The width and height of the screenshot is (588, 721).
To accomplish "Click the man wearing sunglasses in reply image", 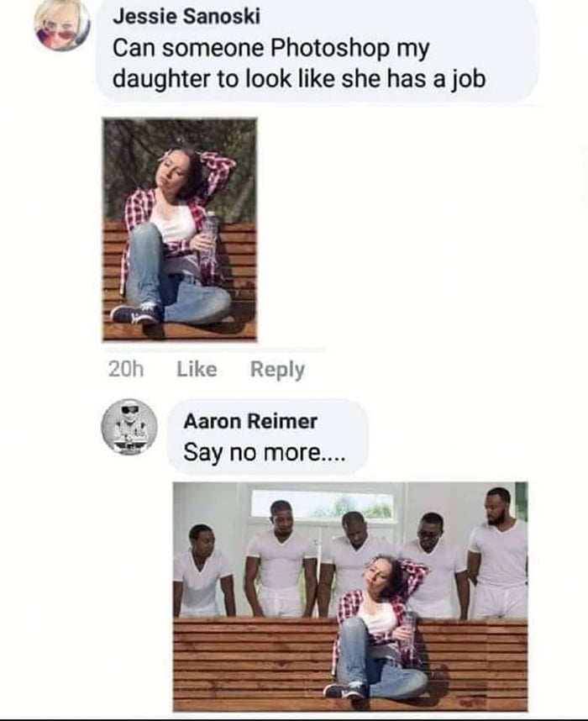I will 433,566.
